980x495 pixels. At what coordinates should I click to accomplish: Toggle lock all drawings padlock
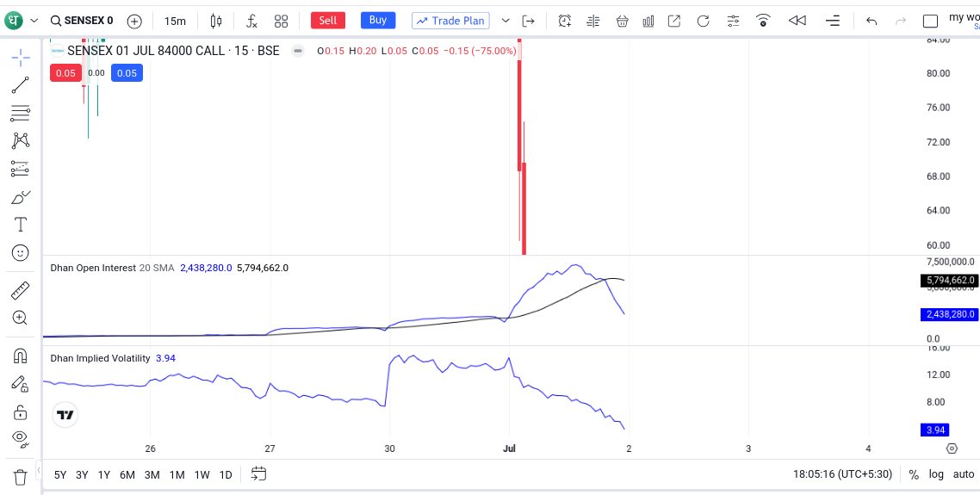click(20, 412)
